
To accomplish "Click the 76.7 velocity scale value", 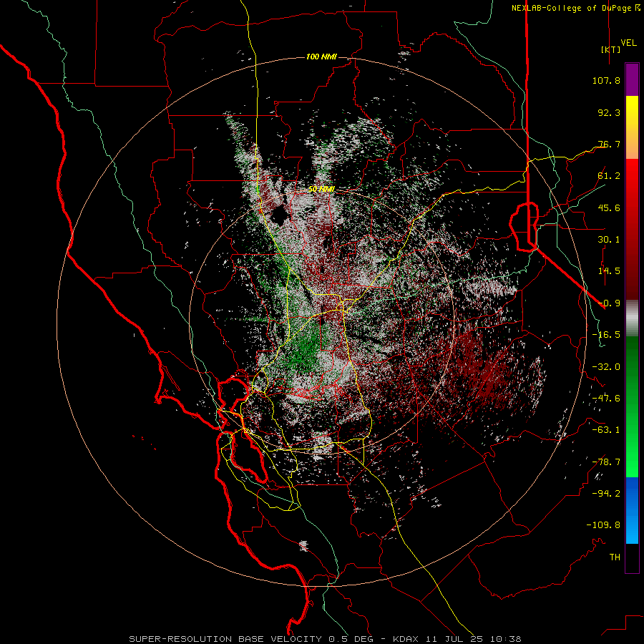I will tap(609, 144).
